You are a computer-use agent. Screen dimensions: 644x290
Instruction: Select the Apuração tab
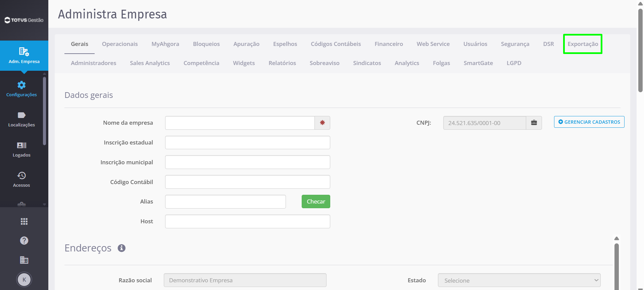[246, 44]
